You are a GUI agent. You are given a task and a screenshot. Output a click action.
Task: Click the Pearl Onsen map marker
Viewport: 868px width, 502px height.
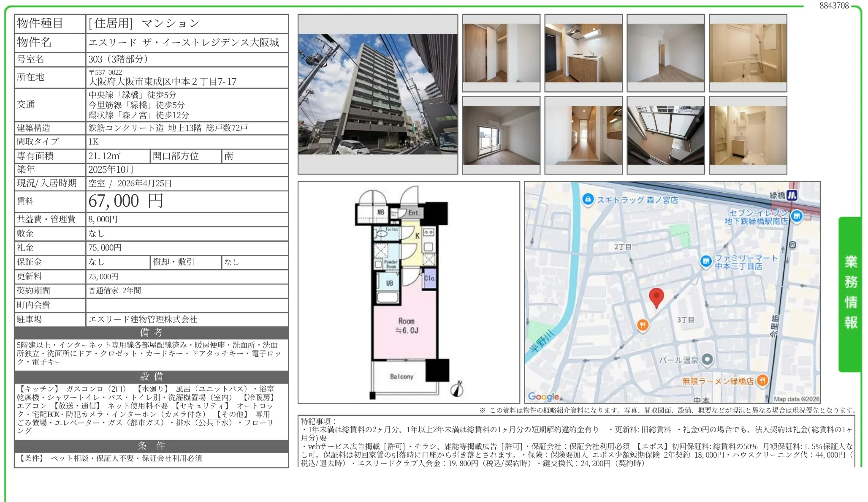707,360
